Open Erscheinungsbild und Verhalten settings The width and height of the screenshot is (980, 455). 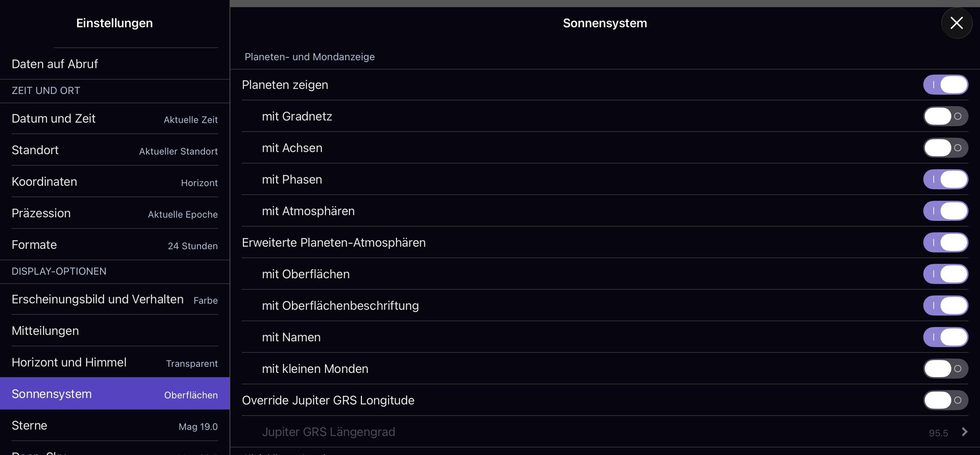tap(115, 299)
